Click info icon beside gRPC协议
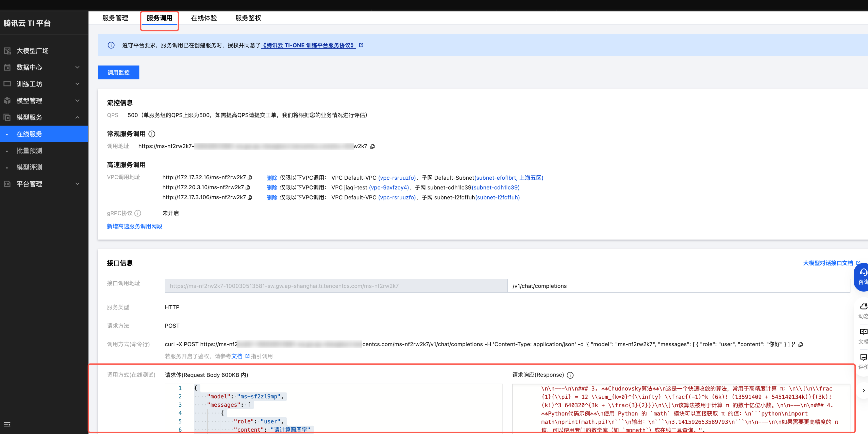Viewport: 868px width, 434px height. (x=138, y=213)
